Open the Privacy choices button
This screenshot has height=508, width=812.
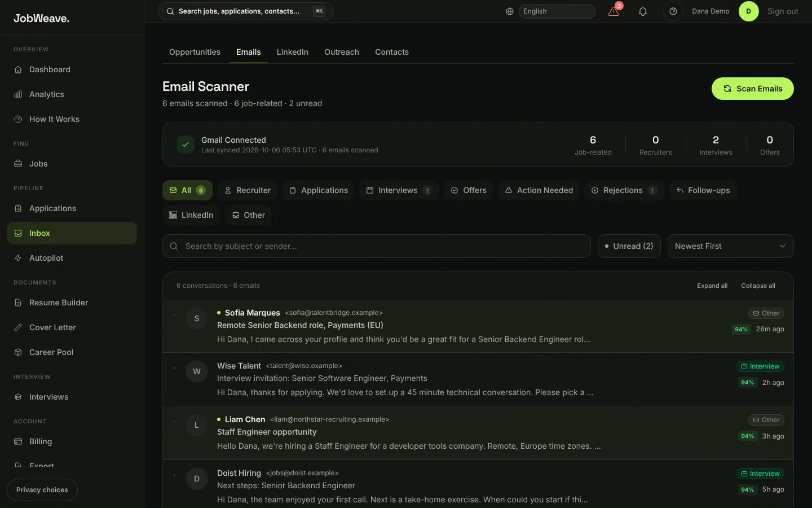tap(42, 490)
